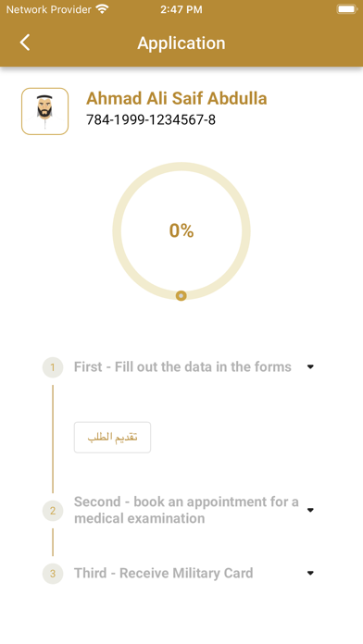Click the step 2 number circle

coord(53,511)
